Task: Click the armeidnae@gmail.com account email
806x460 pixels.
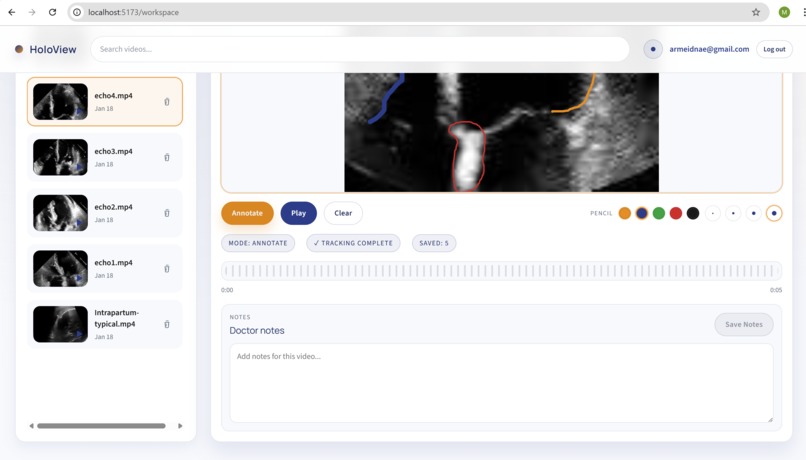Action: [x=709, y=49]
